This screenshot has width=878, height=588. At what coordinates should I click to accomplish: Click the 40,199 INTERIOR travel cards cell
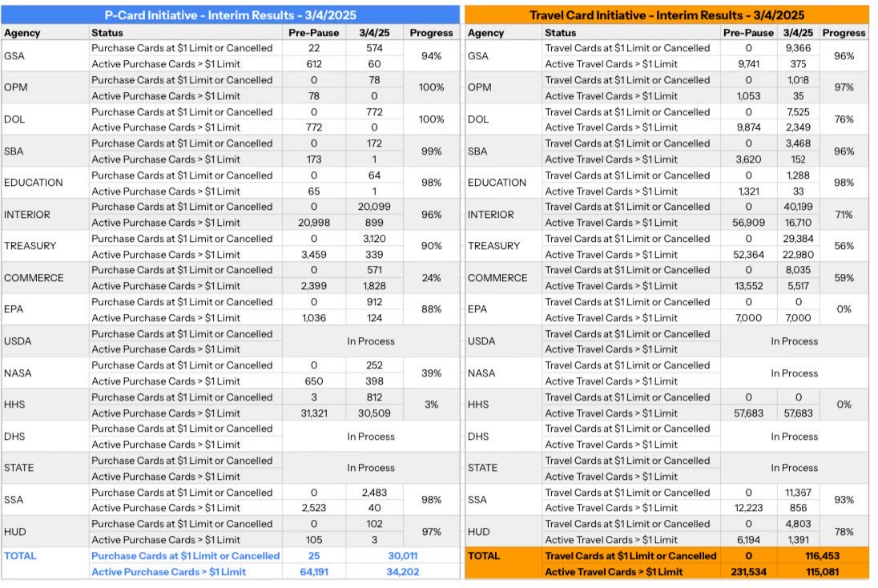[798, 207]
